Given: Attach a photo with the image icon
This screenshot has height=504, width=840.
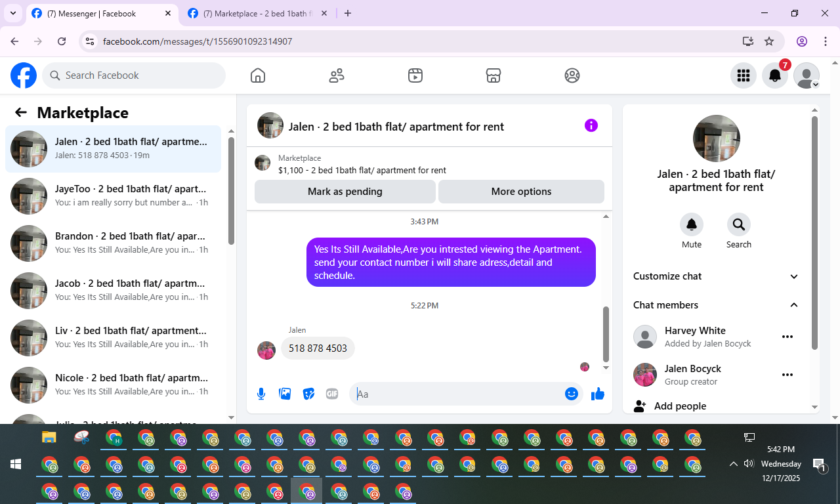Looking at the screenshot, I should [x=285, y=394].
